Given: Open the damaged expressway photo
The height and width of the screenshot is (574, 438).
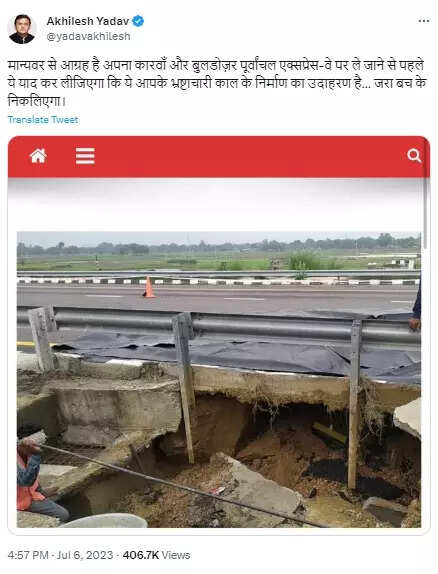Looking at the screenshot, I should 219,380.
